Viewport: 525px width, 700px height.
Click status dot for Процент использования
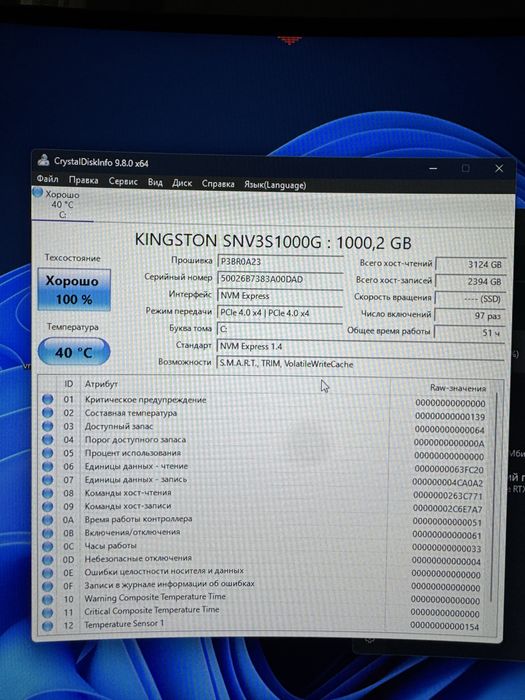[48, 453]
